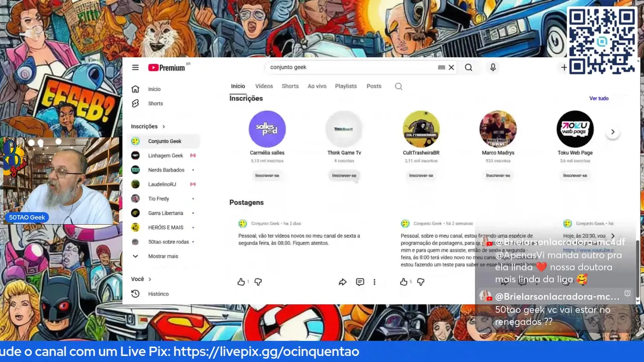The width and height of the screenshot is (644, 362).
Task: Subscribe to Toku Web Page with Inscrever-se
Action: pyautogui.click(x=575, y=175)
